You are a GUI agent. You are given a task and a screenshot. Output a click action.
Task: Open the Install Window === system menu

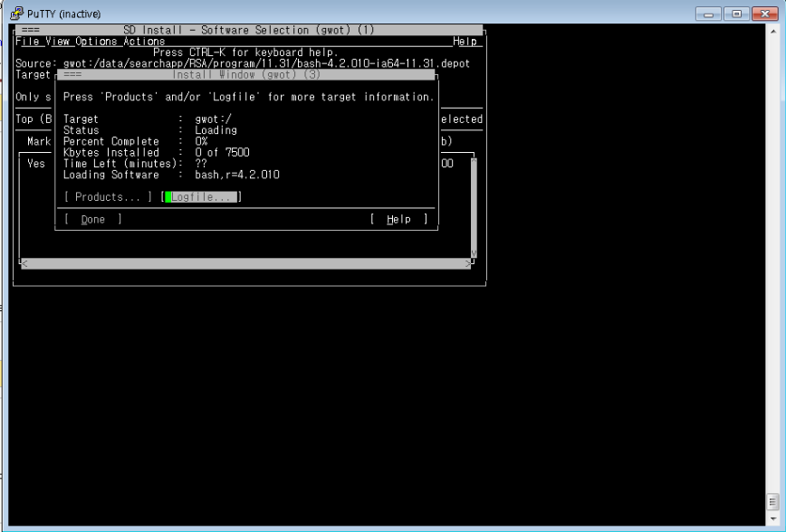72,75
